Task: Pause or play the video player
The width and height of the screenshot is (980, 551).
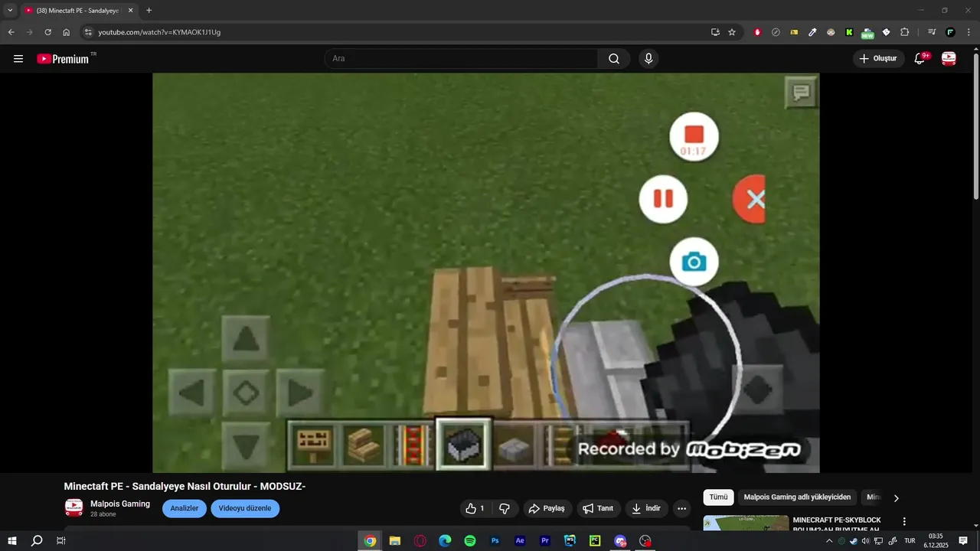Action: (x=485, y=272)
